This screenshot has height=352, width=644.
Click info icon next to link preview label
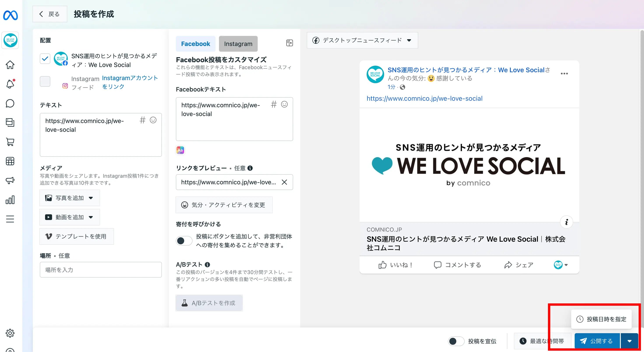pos(250,168)
